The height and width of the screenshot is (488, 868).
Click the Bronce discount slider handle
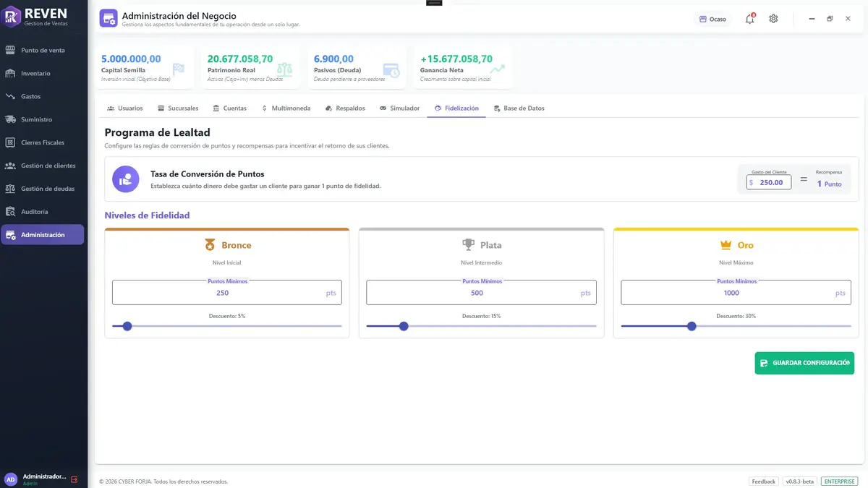127,326
